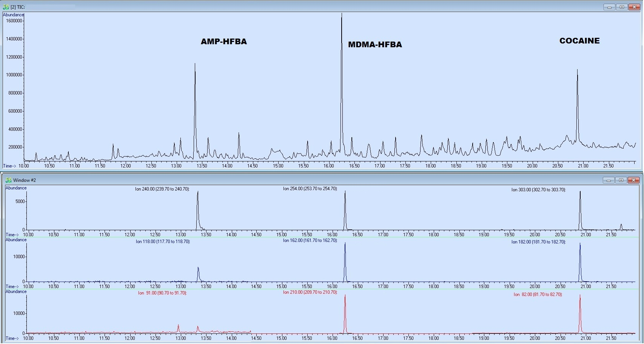
Task: Click the Ion 162.00 label
Action: tap(310, 240)
